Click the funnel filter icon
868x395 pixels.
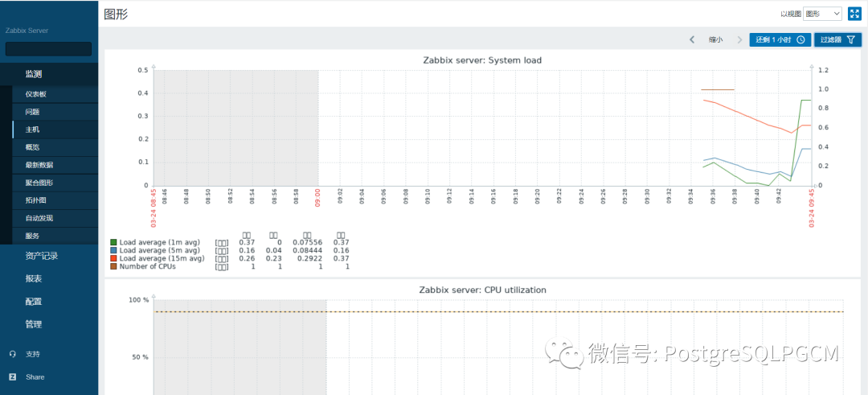pyautogui.click(x=851, y=40)
